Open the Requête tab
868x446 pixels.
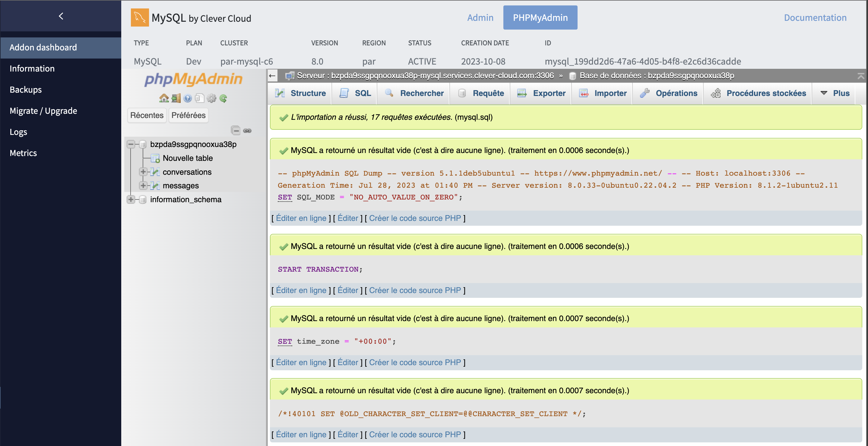coord(480,93)
